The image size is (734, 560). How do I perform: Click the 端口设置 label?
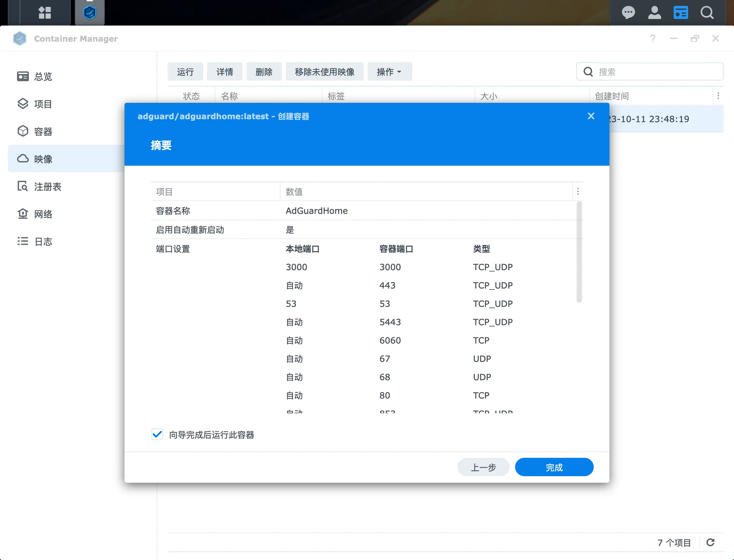pyautogui.click(x=173, y=249)
